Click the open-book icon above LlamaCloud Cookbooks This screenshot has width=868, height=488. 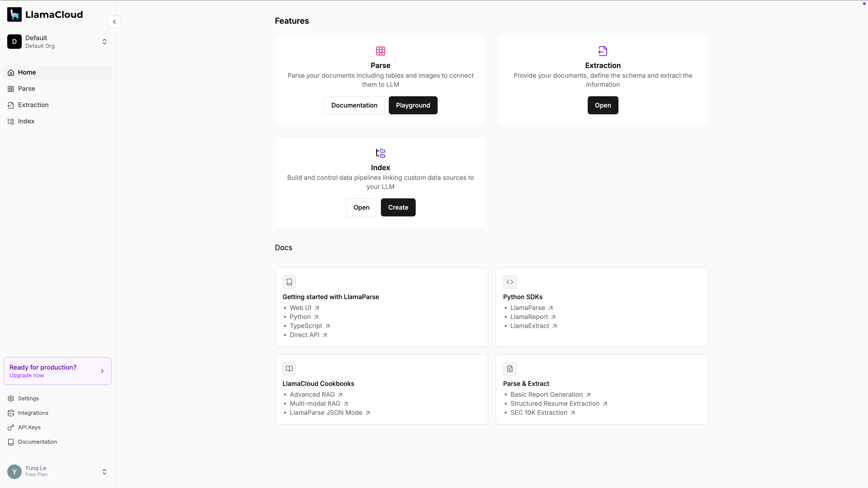pos(289,368)
